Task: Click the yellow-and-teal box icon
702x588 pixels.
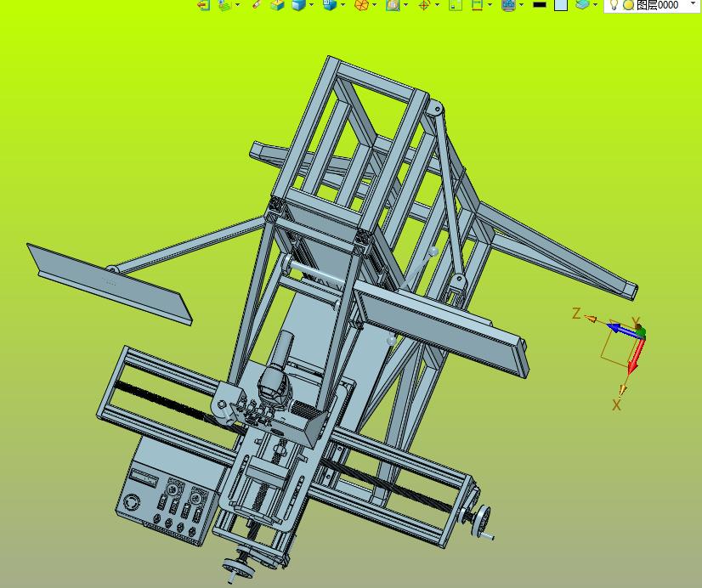Action: tap(278, 5)
